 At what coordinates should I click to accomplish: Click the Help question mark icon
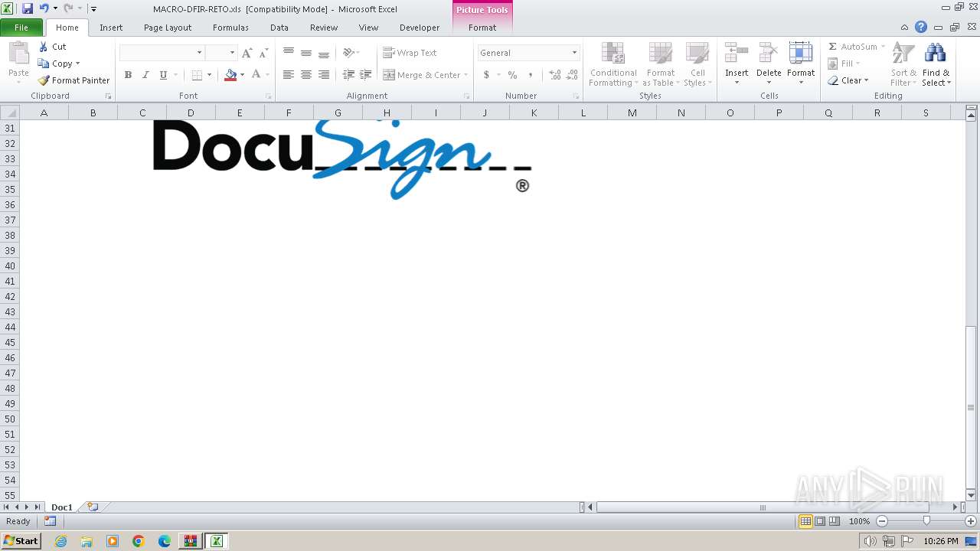[x=921, y=28]
